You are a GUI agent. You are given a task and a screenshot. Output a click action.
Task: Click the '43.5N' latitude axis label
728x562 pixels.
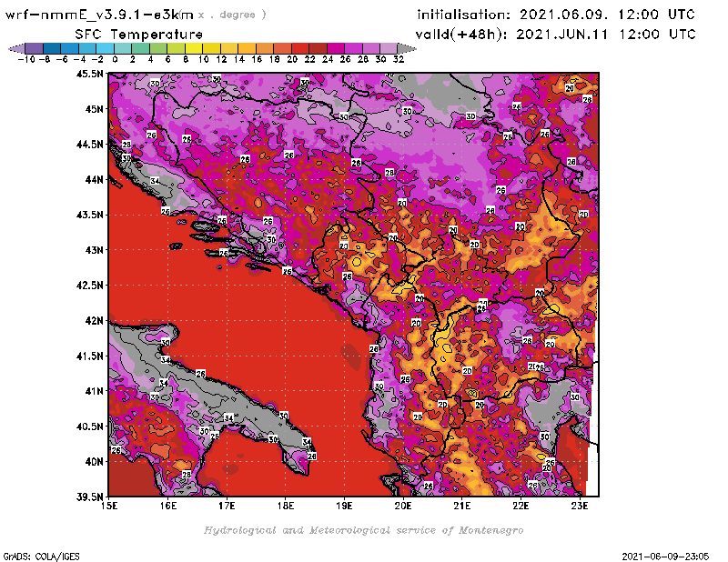89,215
